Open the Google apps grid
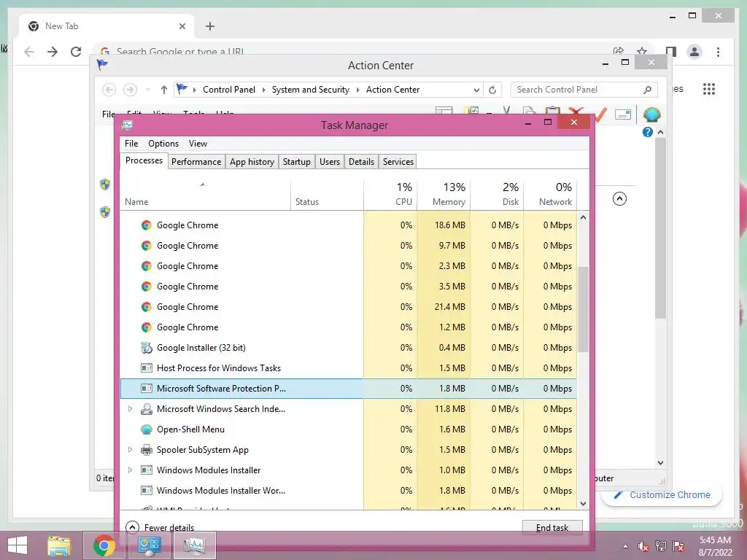Screen dimensions: 747x560 point(709,89)
